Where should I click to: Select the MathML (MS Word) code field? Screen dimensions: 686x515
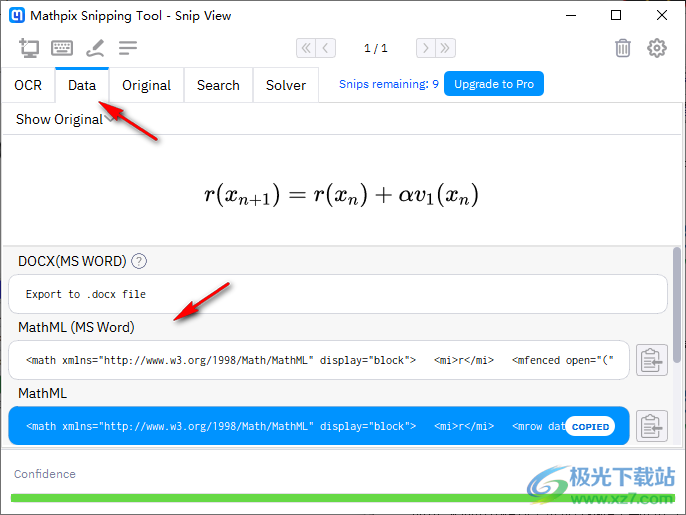[x=318, y=360]
